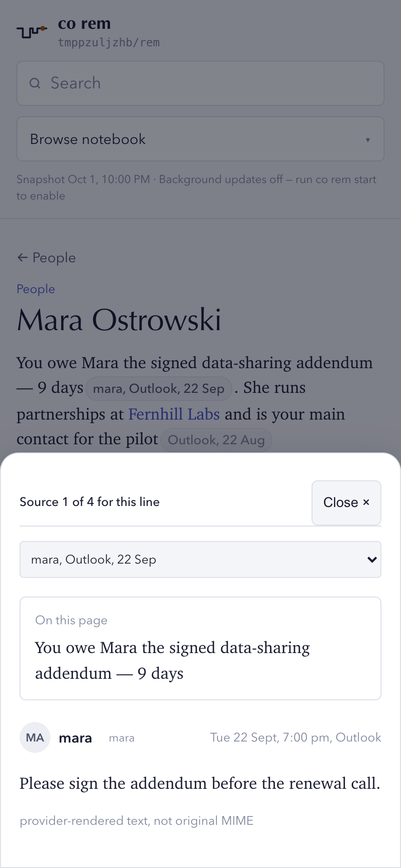The image size is (401, 868).
Task: Click the chevron on the source selector
Action: (x=372, y=559)
